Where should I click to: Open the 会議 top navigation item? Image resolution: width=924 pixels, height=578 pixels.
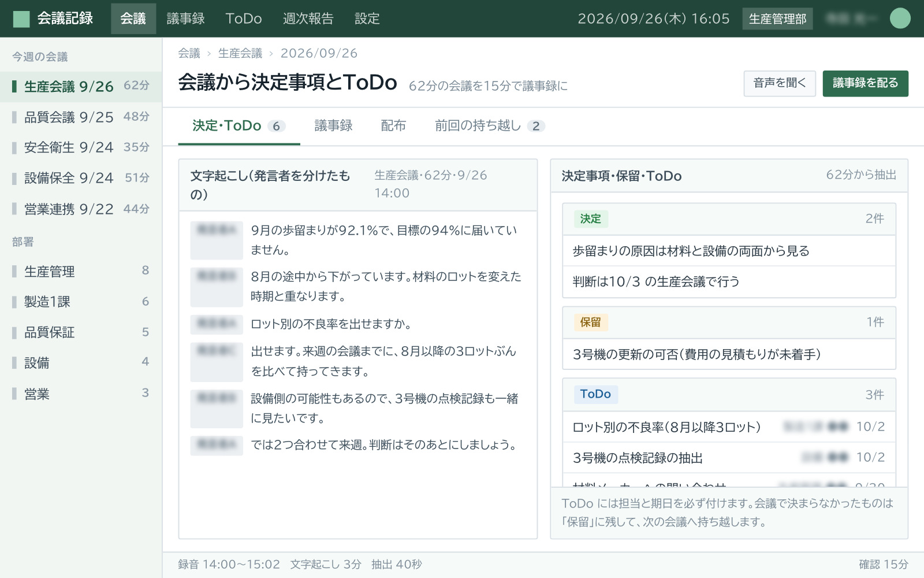coord(133,18)
